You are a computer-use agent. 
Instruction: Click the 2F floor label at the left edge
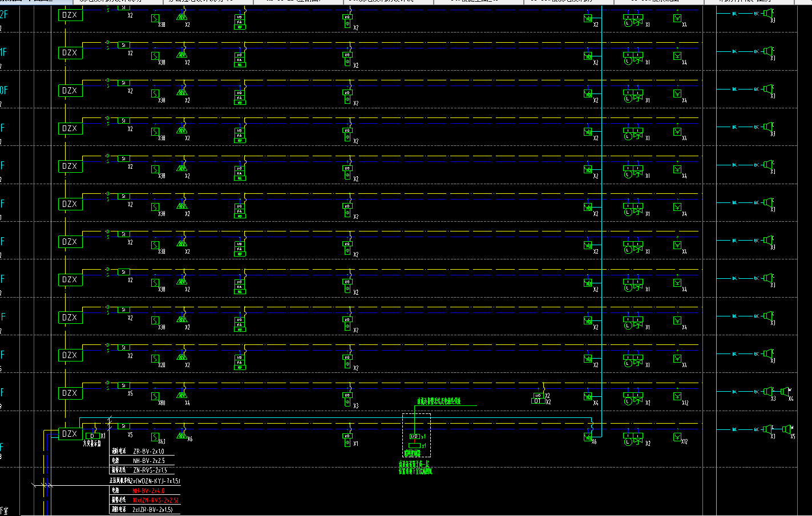pos(3,14)
